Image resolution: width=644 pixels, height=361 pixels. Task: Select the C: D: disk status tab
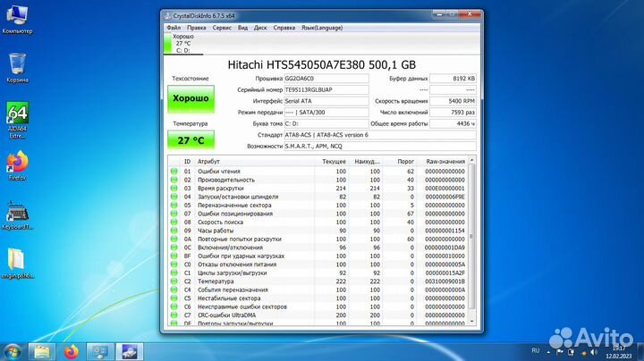(x=183, y=44)
